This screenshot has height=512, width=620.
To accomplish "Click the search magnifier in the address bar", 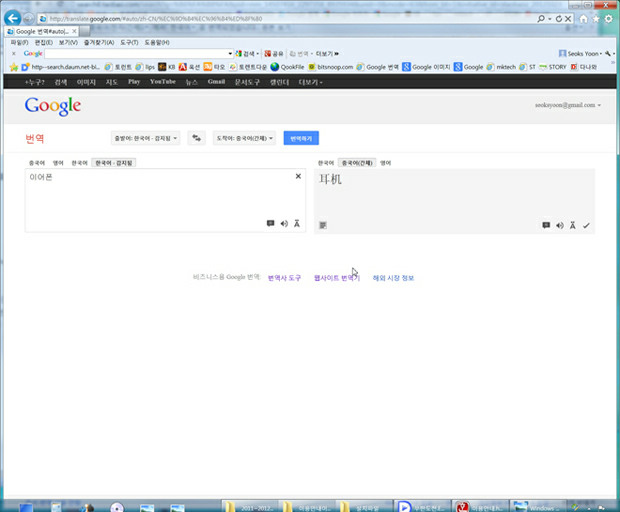I will coord(541,19).
